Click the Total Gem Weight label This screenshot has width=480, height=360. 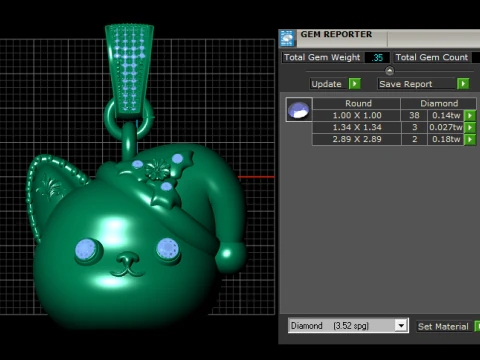click(x=322, y=57)
